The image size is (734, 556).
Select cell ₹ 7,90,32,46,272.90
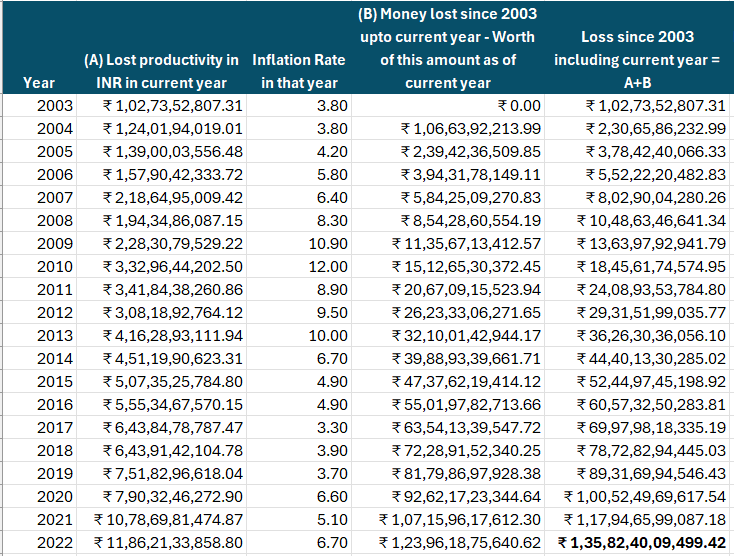[x=161, y=497]
